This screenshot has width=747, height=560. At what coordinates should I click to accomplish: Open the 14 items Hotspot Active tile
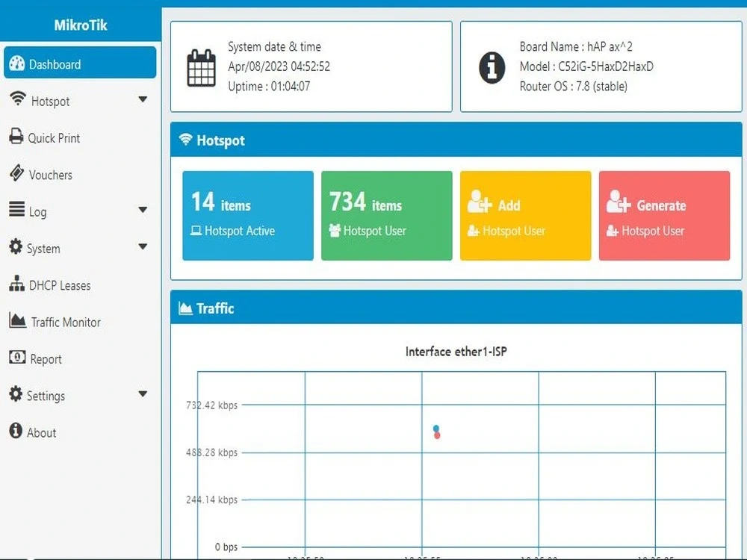[248, 216]
